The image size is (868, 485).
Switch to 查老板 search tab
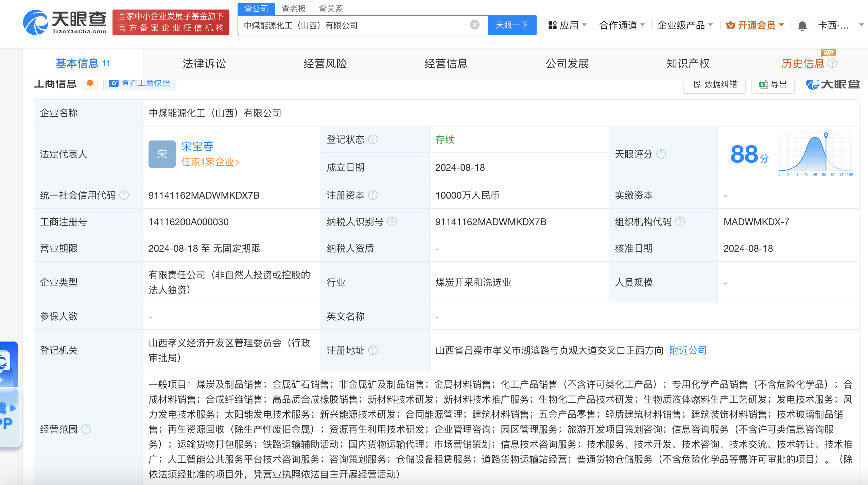(x=294, y=9)
